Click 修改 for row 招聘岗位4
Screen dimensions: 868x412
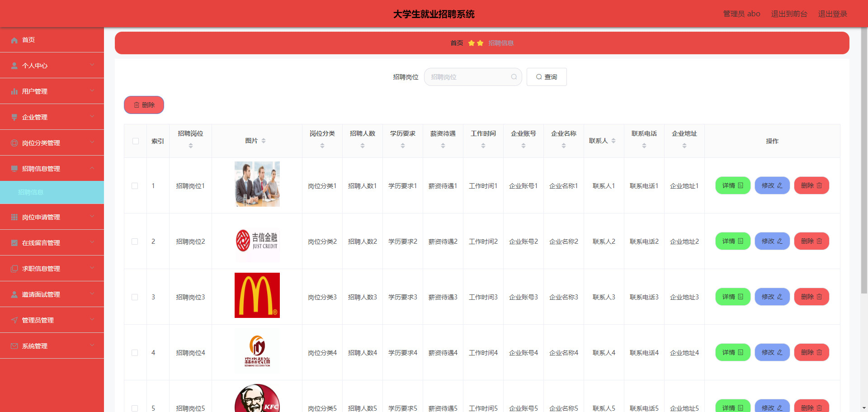(772, 352)
